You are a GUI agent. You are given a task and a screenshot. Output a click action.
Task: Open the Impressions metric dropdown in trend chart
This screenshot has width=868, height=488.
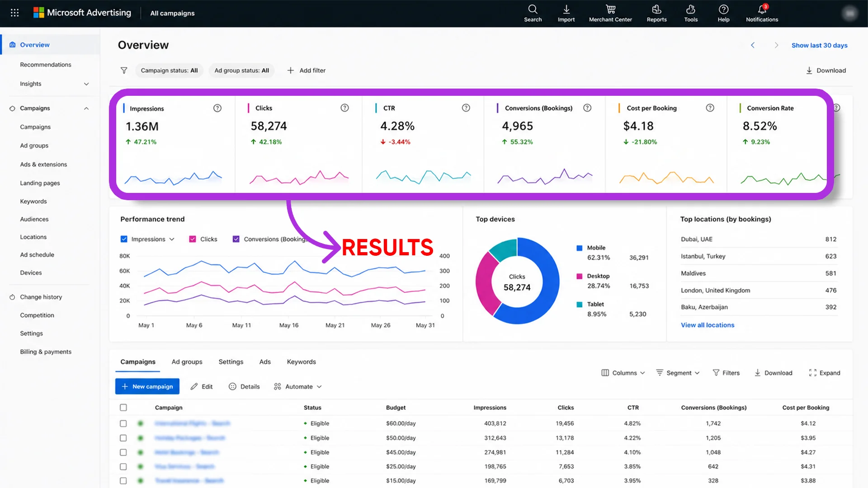pos(172,239)
